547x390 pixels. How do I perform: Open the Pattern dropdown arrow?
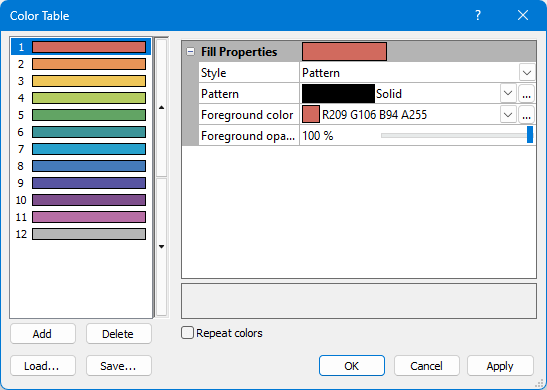point(508,93)
